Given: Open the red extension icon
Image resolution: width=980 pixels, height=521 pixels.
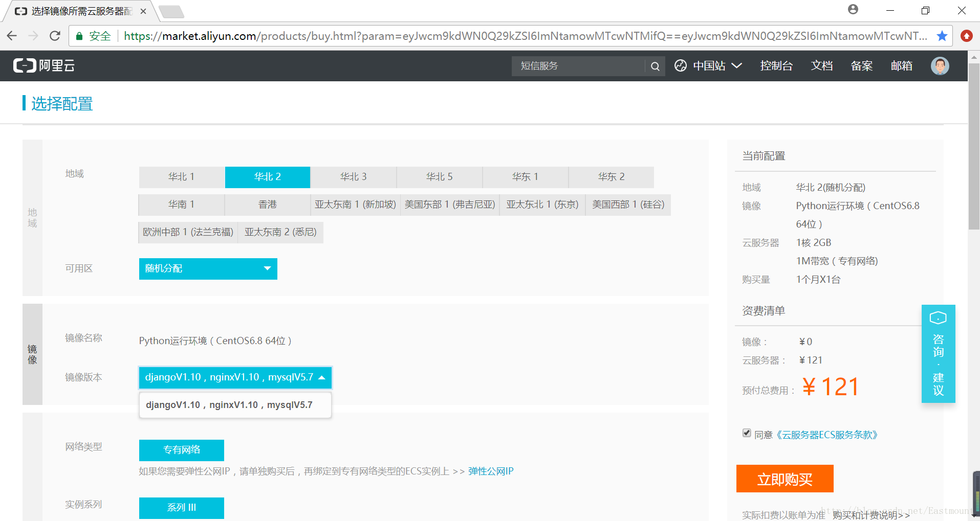Looking at the screenshot, I should click(x=966, y=36).
